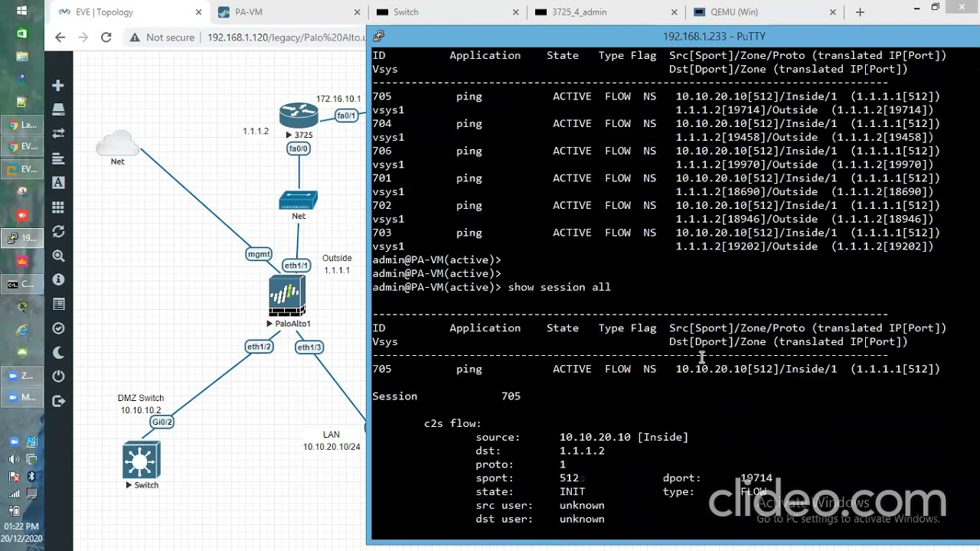
Task: Click the Bluetooth tray icon
Action: pos(31,477)
